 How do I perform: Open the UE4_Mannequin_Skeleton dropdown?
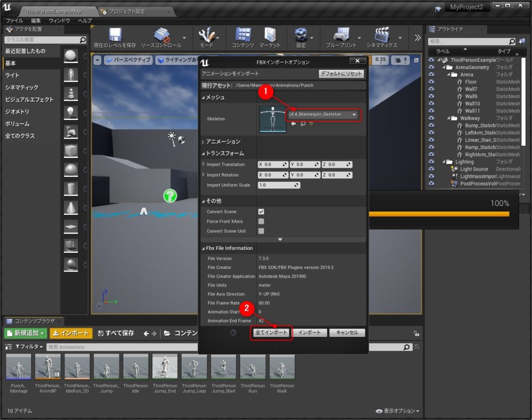point(323,115)
